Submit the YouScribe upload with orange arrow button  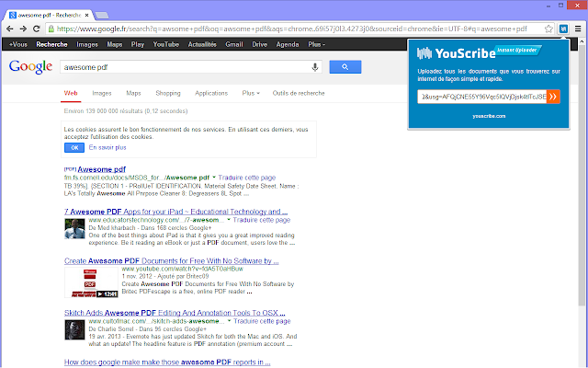553,97
